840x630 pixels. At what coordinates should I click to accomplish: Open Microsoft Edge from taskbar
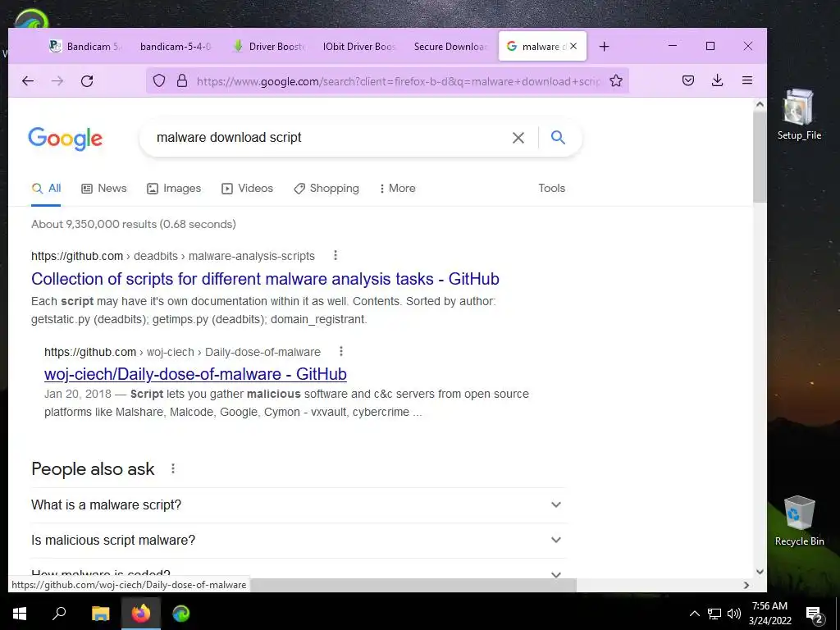point(181,614)
